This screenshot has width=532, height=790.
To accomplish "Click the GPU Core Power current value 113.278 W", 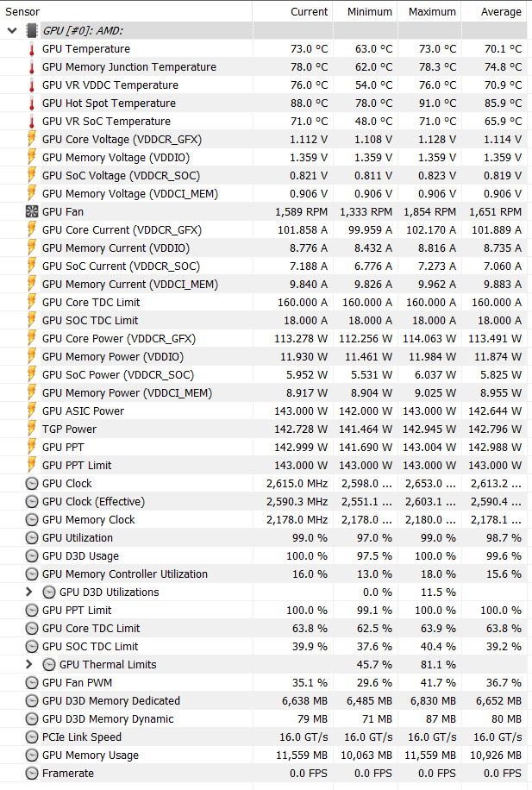I will point(301,339).
